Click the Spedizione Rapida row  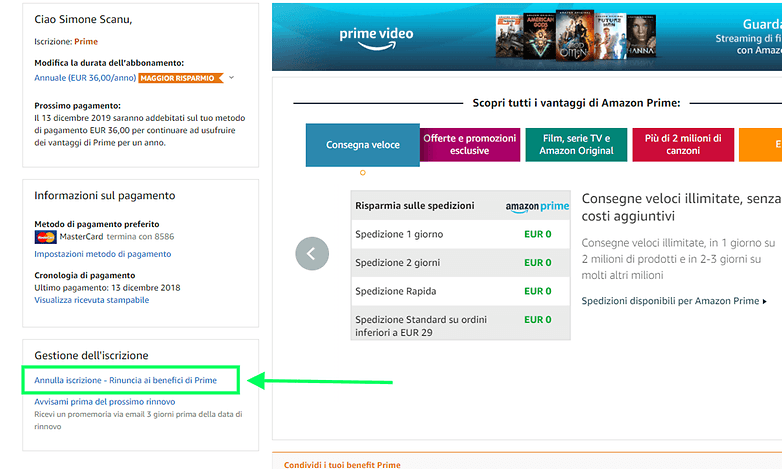(x=460, y=291)
